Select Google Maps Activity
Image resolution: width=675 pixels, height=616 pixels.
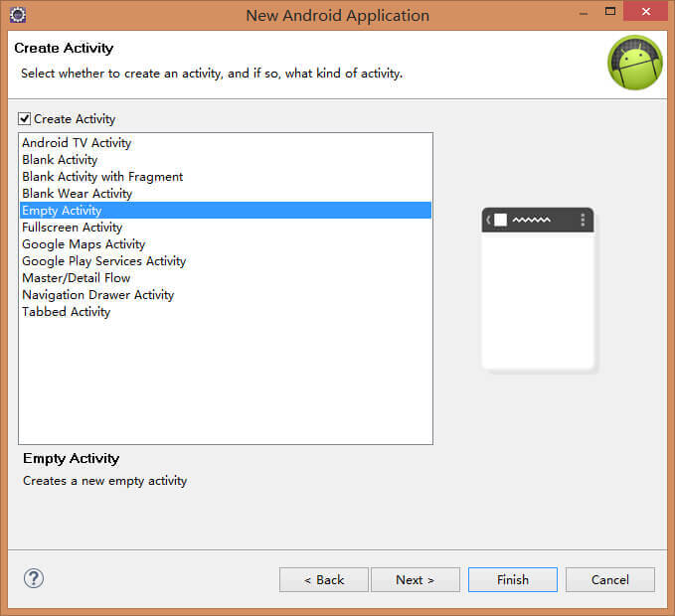[225, 243]
